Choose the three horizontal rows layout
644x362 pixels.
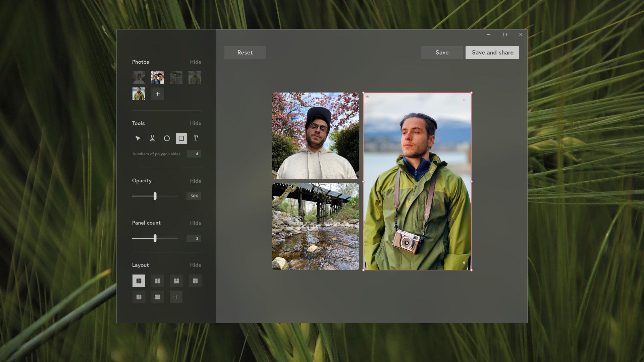158,297
